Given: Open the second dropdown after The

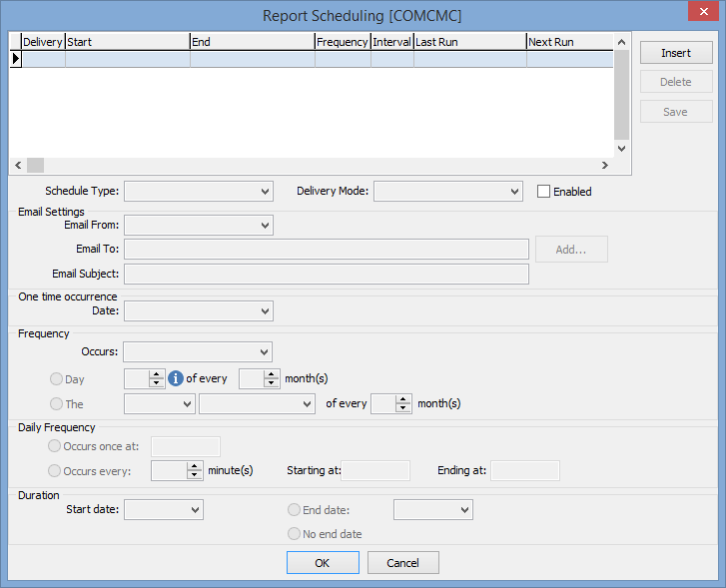Looking at the screenshot, I should point(257,403).
